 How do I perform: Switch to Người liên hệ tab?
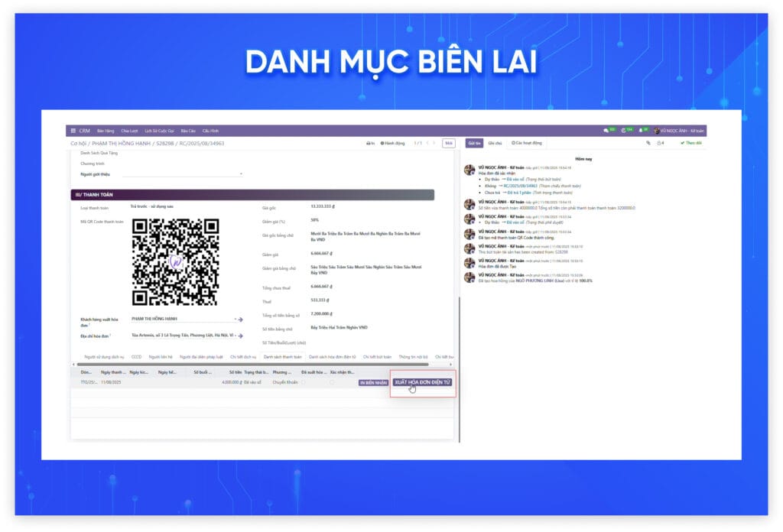[x=161, y=357]
